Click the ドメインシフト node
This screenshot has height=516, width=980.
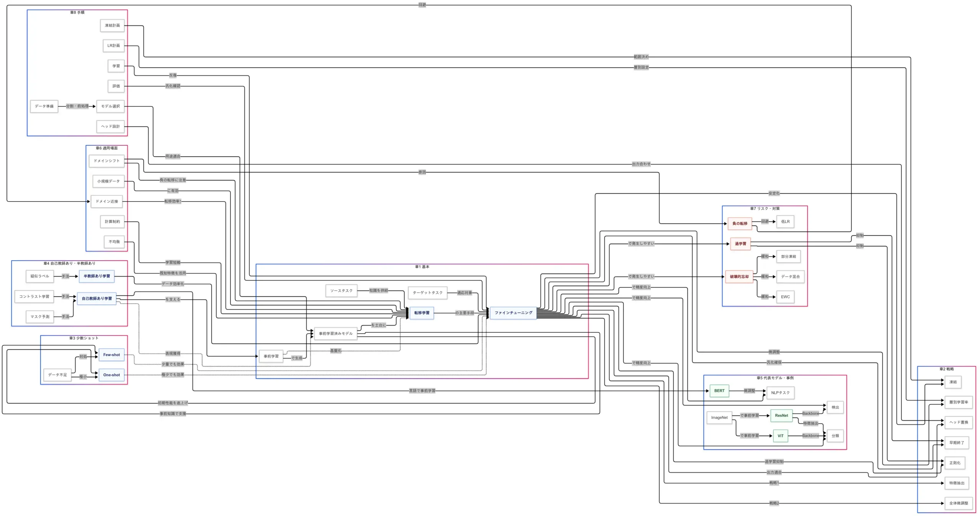(106, 161)
